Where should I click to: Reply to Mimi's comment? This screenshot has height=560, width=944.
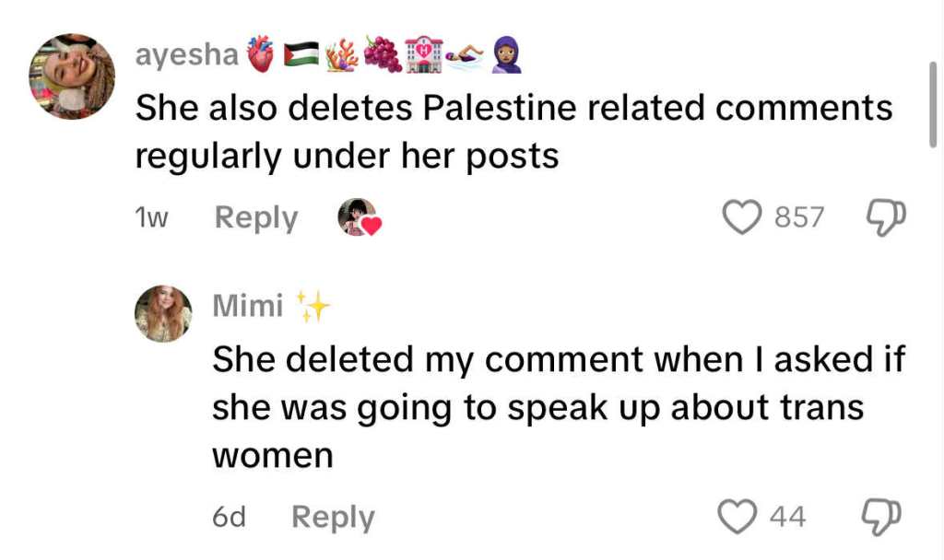[333, 518]
